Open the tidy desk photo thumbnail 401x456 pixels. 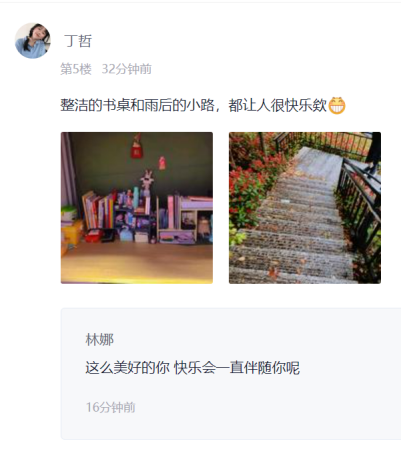pyautogui.click(x=137, y=208)
